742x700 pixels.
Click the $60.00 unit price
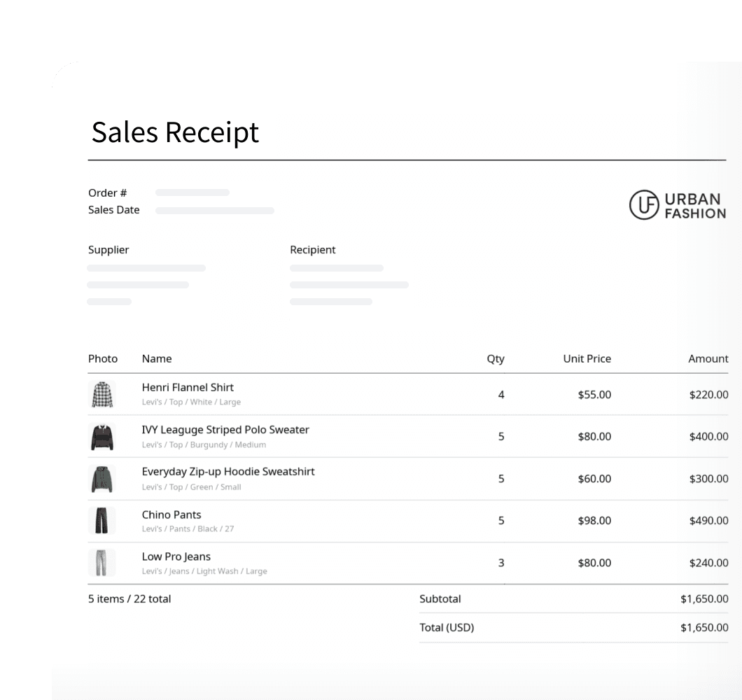tap(594, 479)
